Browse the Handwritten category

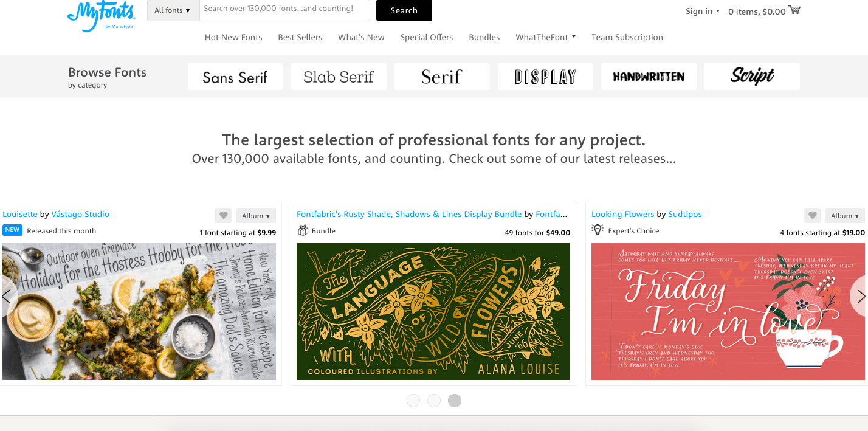[x=649, y=77]
